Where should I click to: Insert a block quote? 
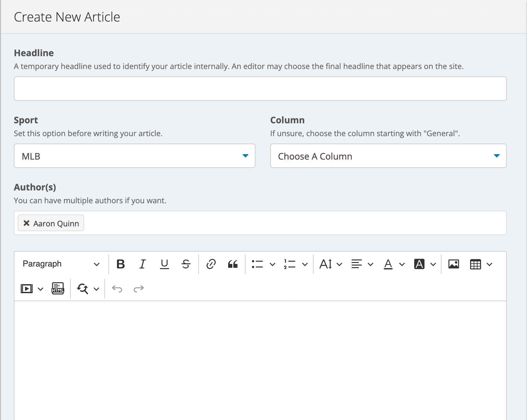point(233,264)
